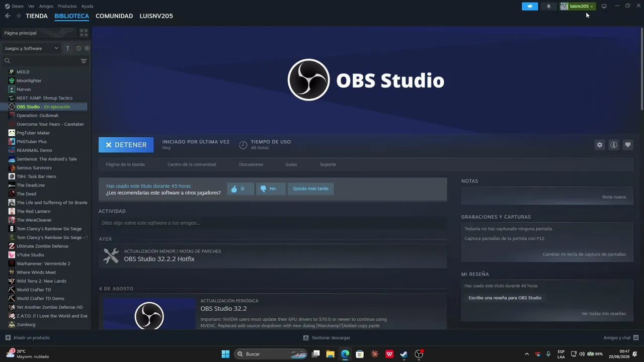Open the LUISNV205 profile tab
644x362 pixels.
click(x=156, y=16)
